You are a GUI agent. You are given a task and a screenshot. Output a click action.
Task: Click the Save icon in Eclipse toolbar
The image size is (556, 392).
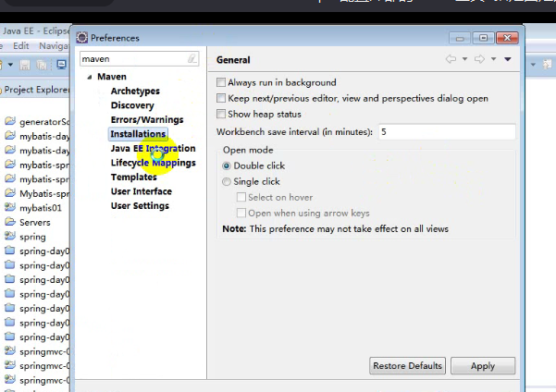pos(25,65)
